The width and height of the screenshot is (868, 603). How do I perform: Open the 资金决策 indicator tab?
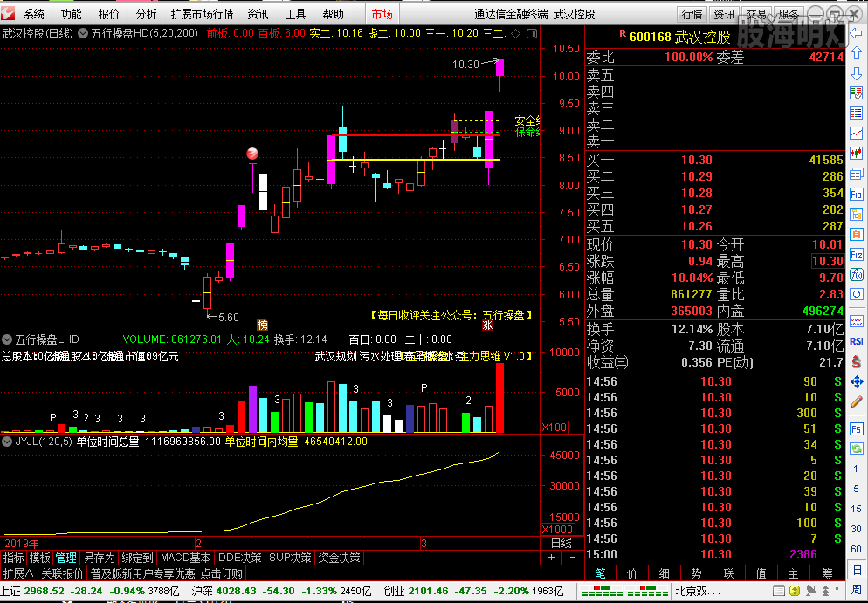coord(340,558)
